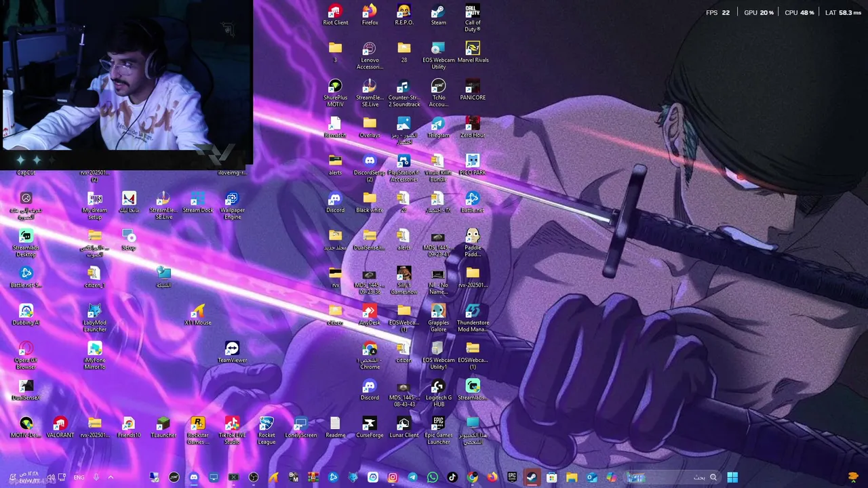
Task: Open Google Chrome desktop shortcut
Action: click(370, 355)
